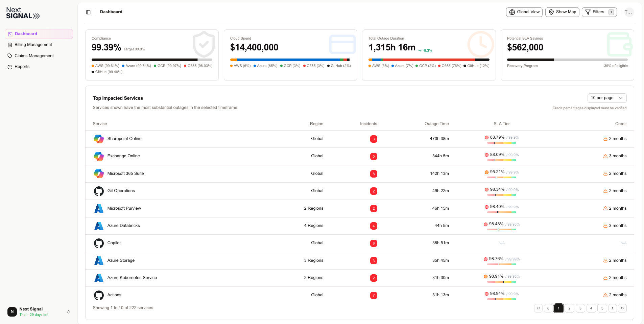
Task: Click the Azure icon next to Azure Databricks
Action: click(x=99, y=226)
